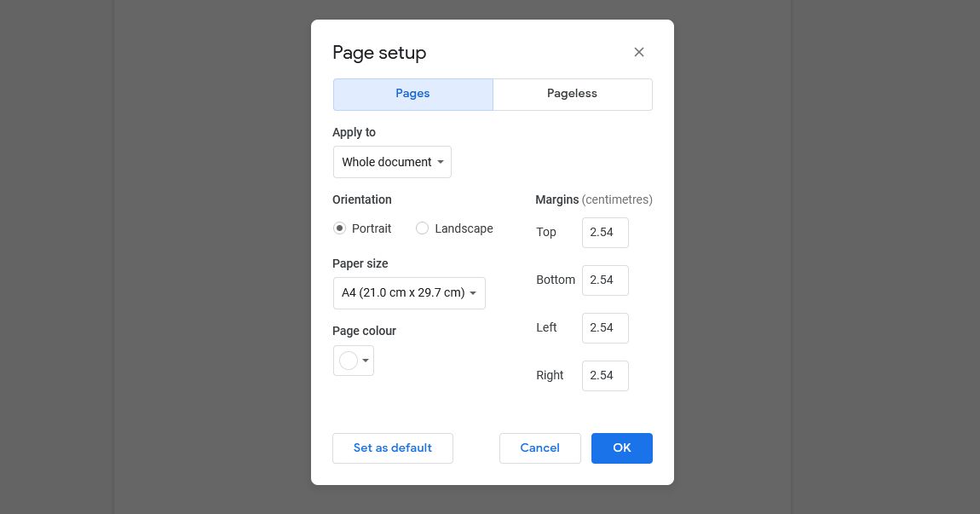Viewport: 980px width, 514px height.
Task: Open the Apply to dropdown
Action: (392, 162)
